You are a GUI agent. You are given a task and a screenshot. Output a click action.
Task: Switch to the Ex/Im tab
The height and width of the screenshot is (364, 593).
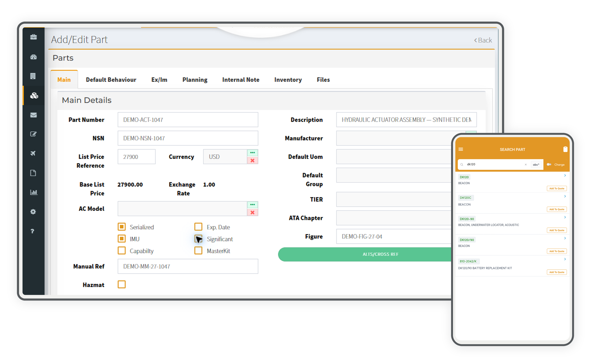click(x=159, y=80)
